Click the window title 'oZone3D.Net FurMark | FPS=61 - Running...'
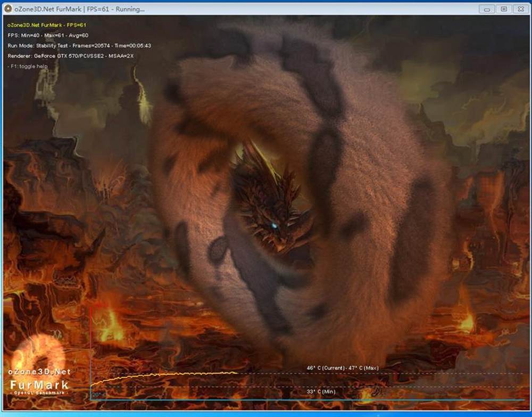The width and height of the screenshot is (532, 417). [x=79, y=9]
